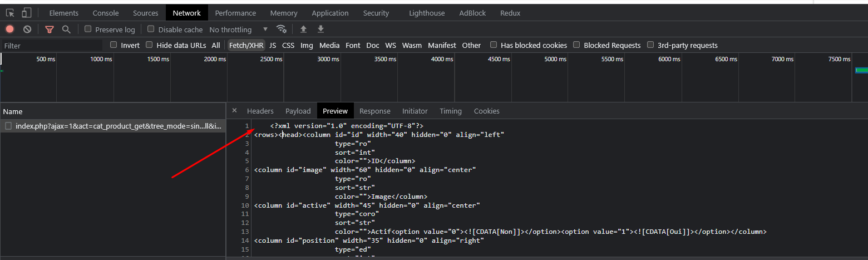The width and height of the screenshot is (868, 260).
Task: Click the green request bar in timeline overview
Action: (861, 70)
